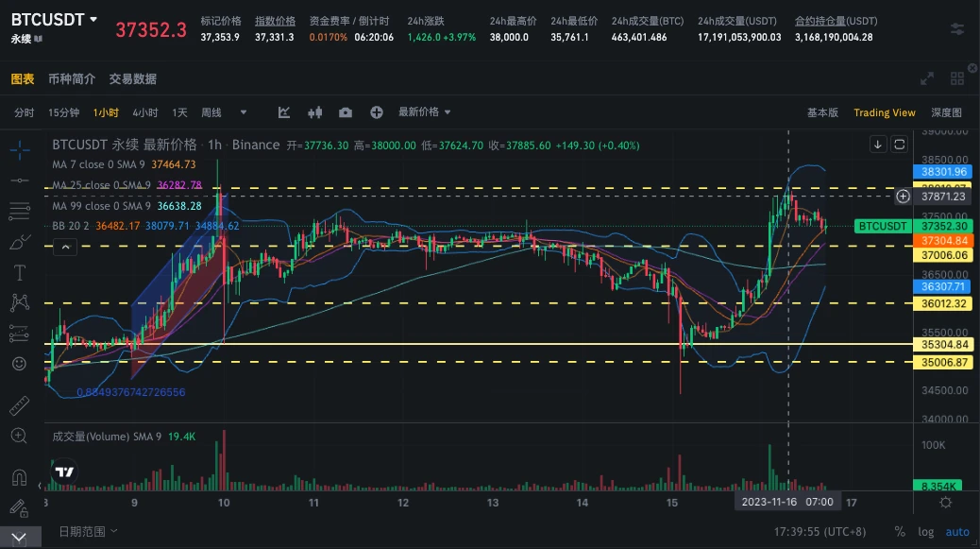The image size is (980, 549).
Task: Click the scroll-to-latest-bar arrow on the chart
Action: [x=878, y=144]
